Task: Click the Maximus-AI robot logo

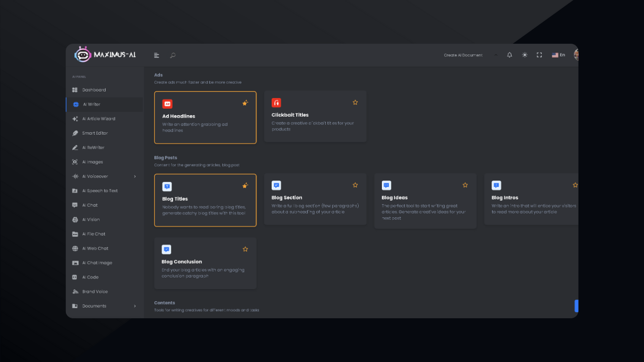Action: tap(83, 55)
